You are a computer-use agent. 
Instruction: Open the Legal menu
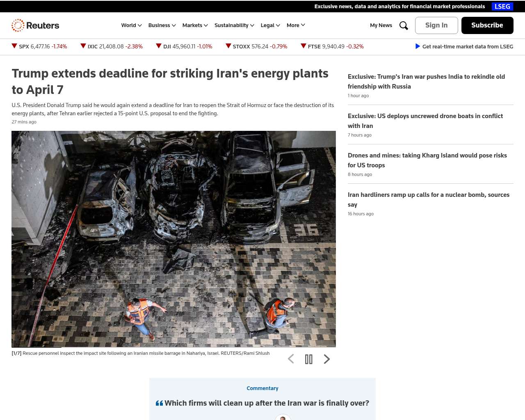pyautogui.click(x=270, y=25)
